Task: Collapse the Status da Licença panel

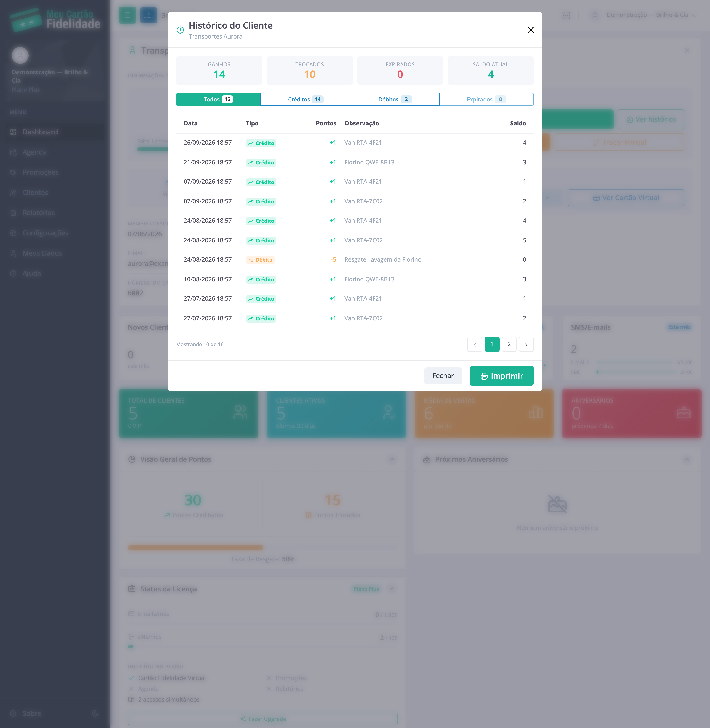Action: pos(392,589)
